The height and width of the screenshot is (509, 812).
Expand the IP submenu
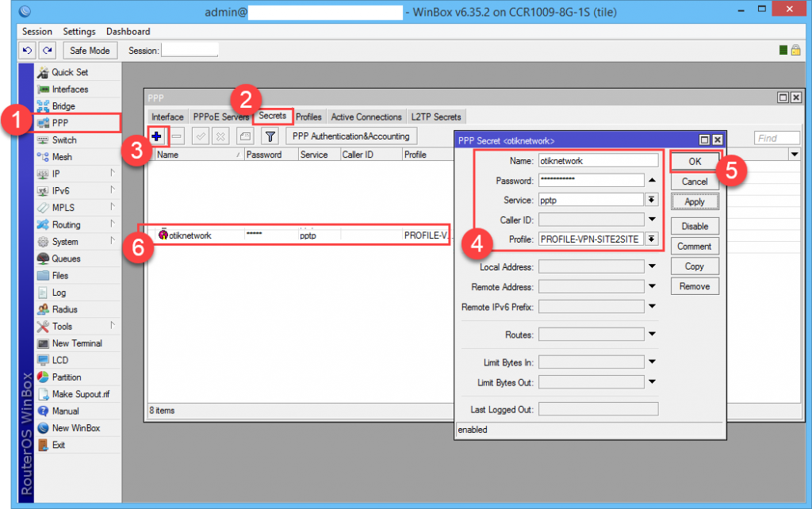click(113, 174)
